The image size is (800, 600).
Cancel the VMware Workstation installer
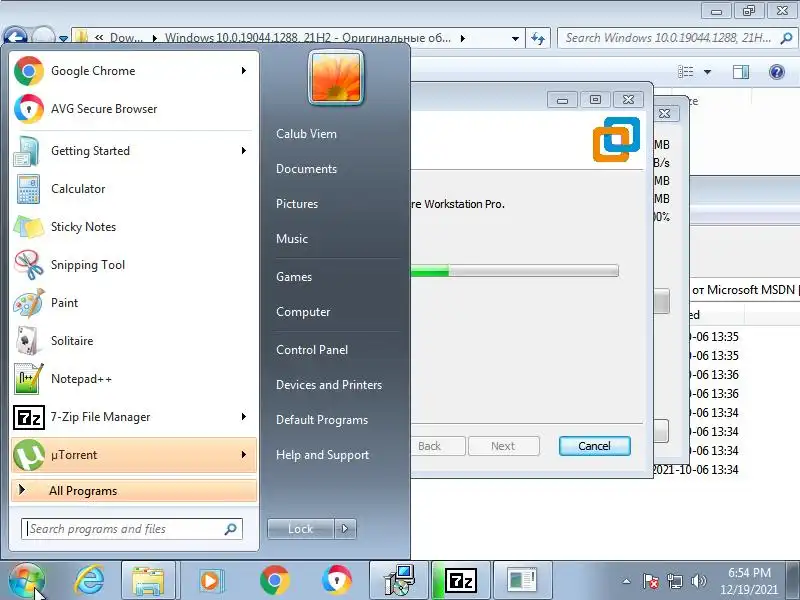click(x=594, y=446)
